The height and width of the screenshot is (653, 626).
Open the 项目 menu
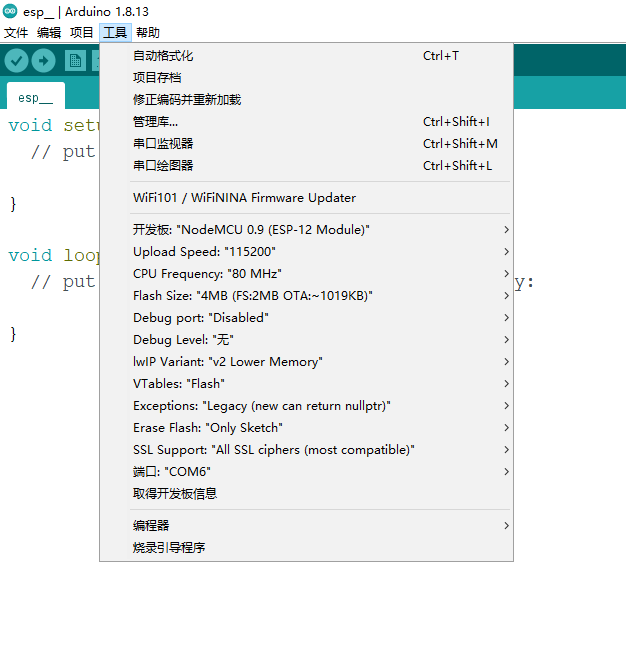click(81, 32)
